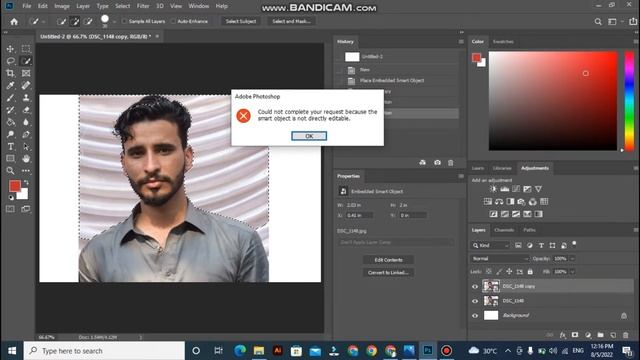
Task: Open the Filter menu
Action: pos(143,6)
